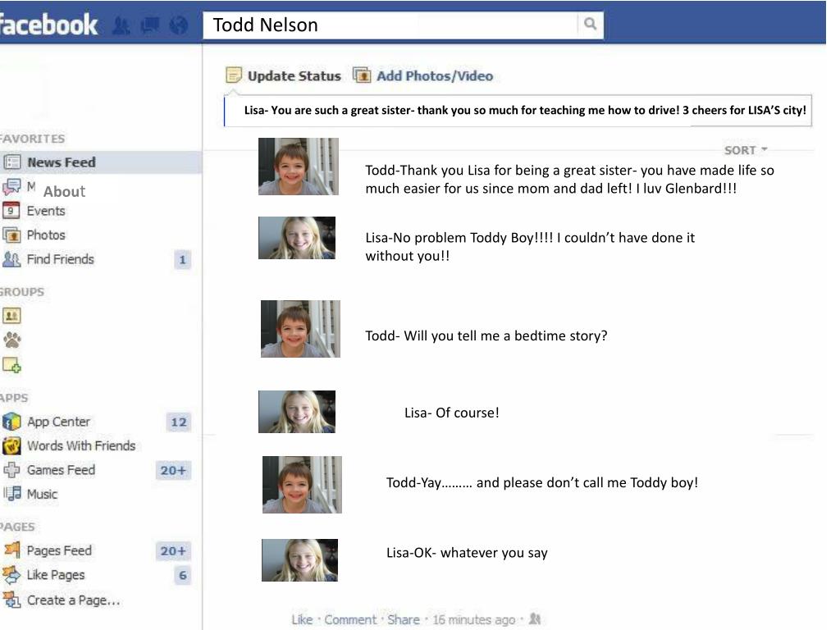Screen dimensions: 840x630
Task: Open Music in sidebar
Action: pos(43,494)
